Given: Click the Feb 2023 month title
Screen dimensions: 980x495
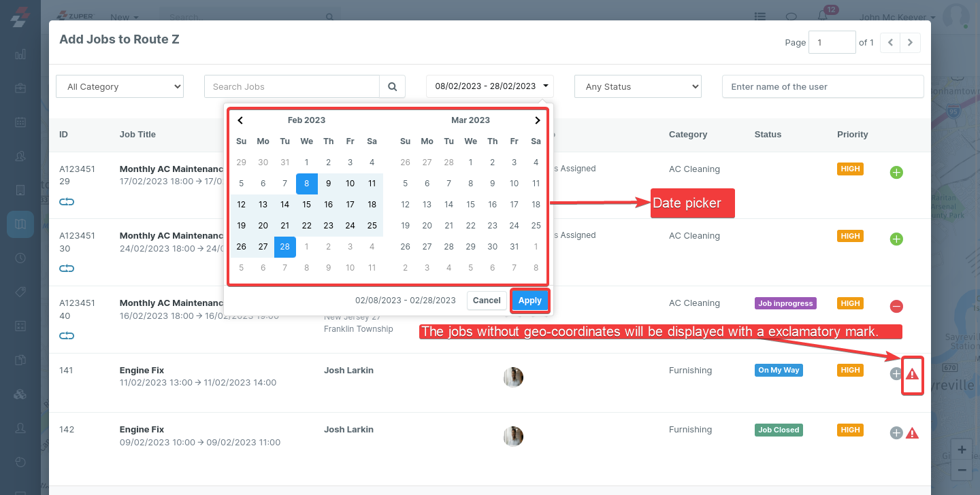Looking at the screenshot, I should coord(306,120).
